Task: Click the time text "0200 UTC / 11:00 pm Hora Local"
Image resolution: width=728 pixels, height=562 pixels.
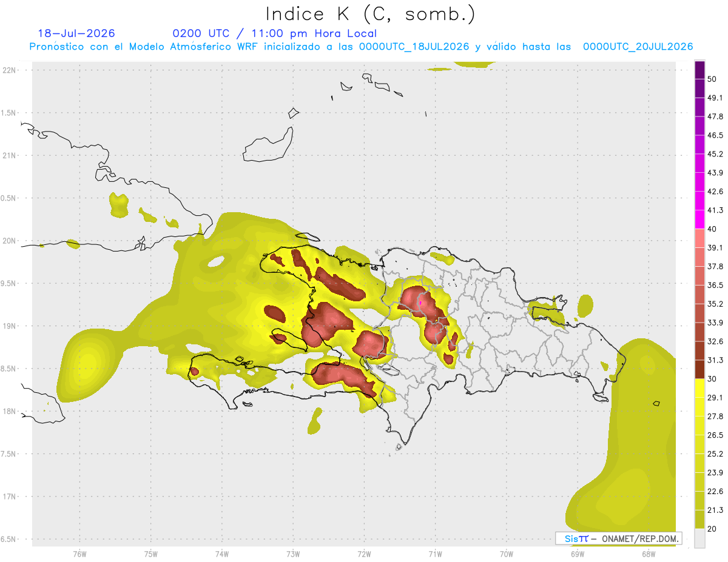Action: (275, 33)
